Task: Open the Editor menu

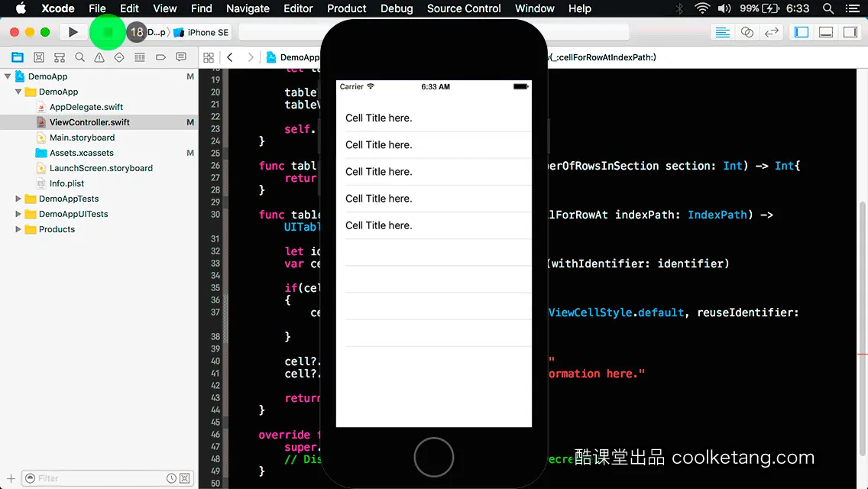Action: 298,8
